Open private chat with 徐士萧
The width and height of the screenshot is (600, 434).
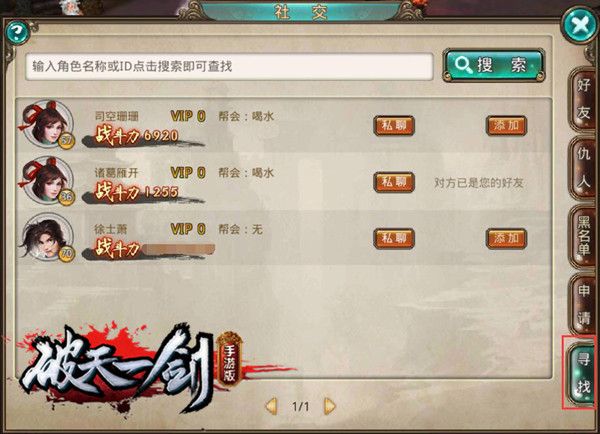pyautogui.click(x=394, y=238)
